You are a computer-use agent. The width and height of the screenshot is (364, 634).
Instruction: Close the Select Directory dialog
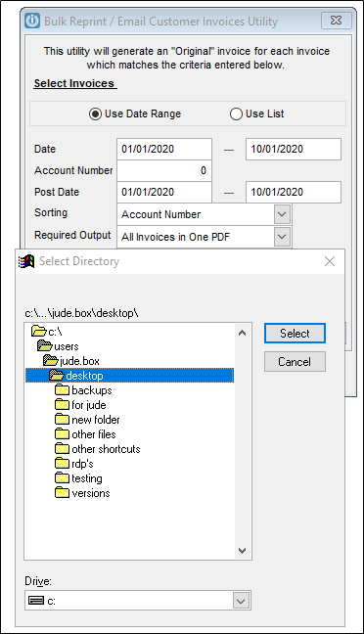pyautogui.click(x=330, y=261)
